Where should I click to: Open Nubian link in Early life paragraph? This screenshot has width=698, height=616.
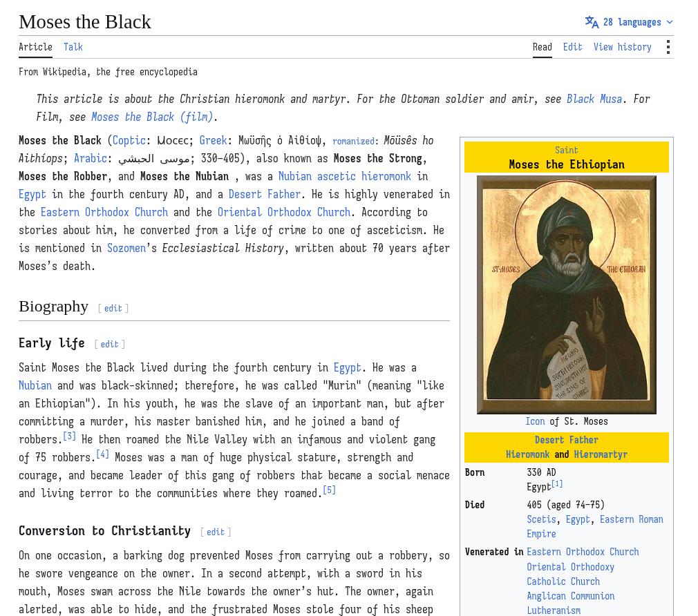(x=35, y=385)
